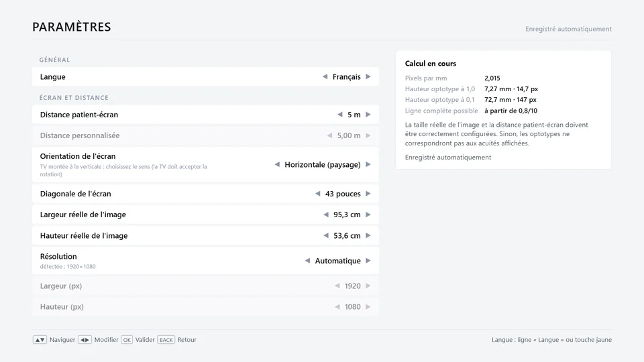This screenshot has height=362, width=644.
Task: Select the Horizontale (paysage) value
Action: pos(323,165)
